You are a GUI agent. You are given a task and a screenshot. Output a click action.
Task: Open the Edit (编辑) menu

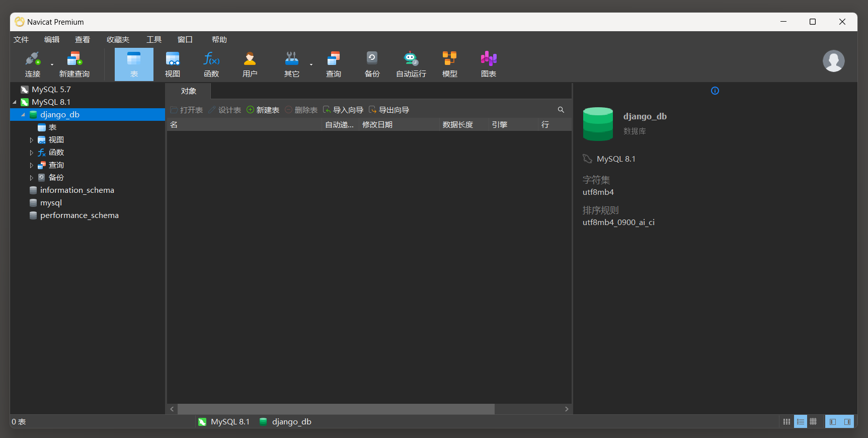point(52,40)
